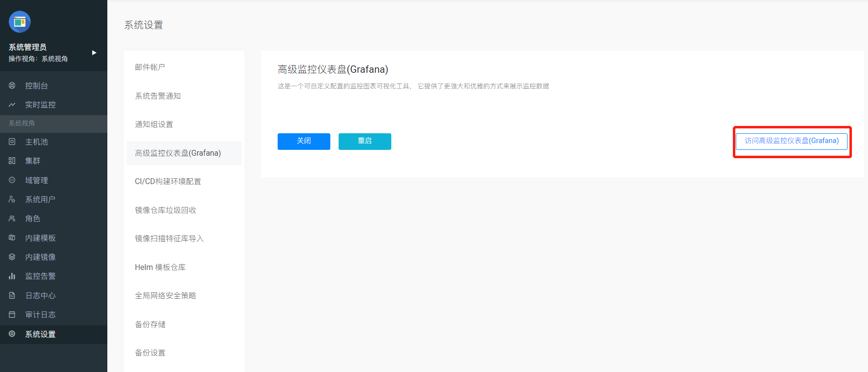The width and height of the screenshot is (868, 372).
Task: Open 域管理 from the sidebar menu
Action: (37, 181)
